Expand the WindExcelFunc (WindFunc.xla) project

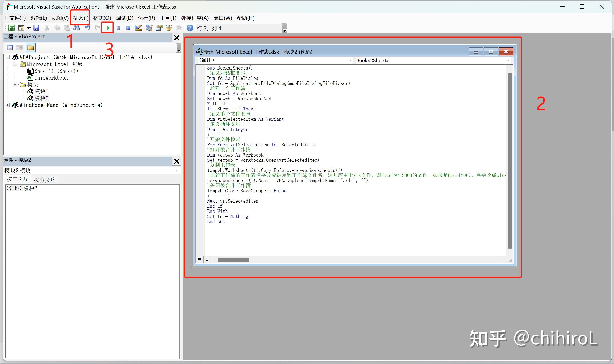[8, 105]
